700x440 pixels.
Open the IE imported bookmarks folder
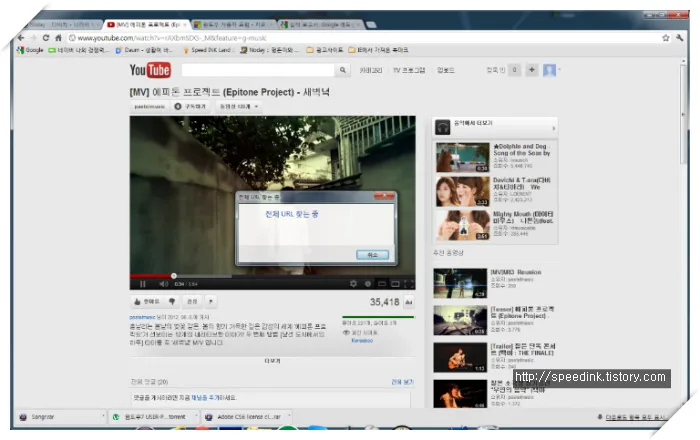(379, 50)
